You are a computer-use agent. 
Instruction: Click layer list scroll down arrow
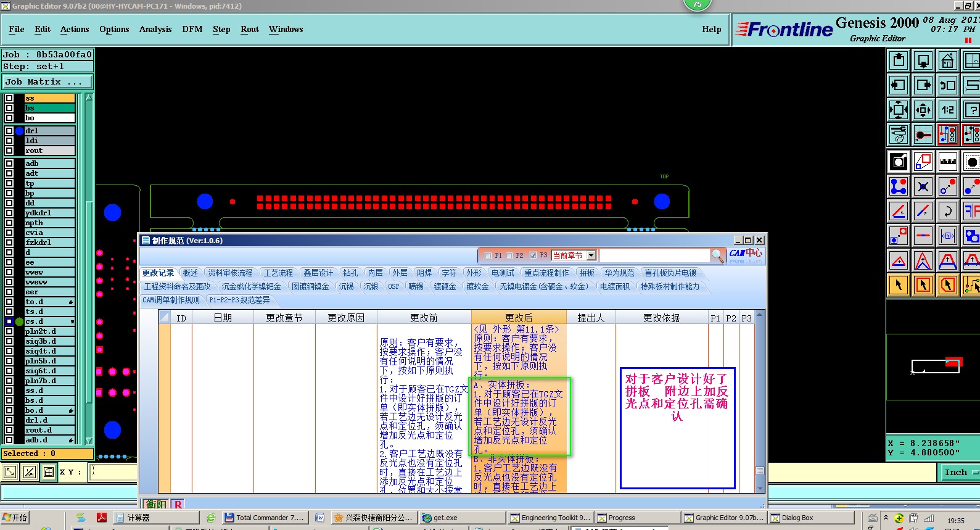point(89,441)
